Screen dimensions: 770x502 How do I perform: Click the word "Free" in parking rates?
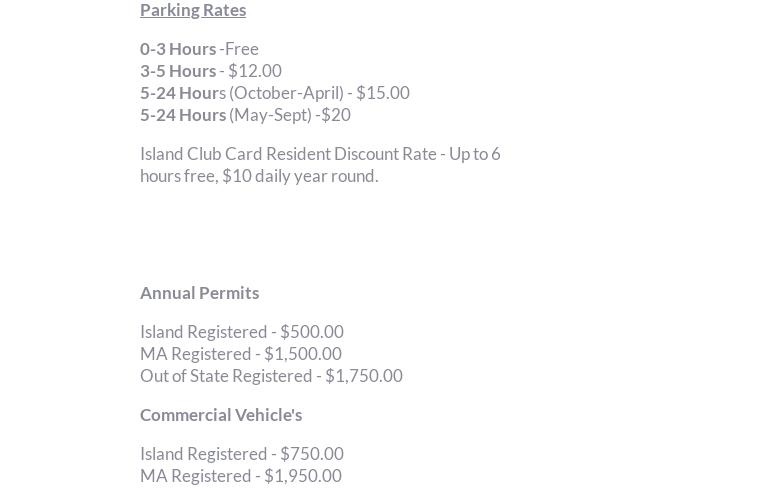pos(242,49)
